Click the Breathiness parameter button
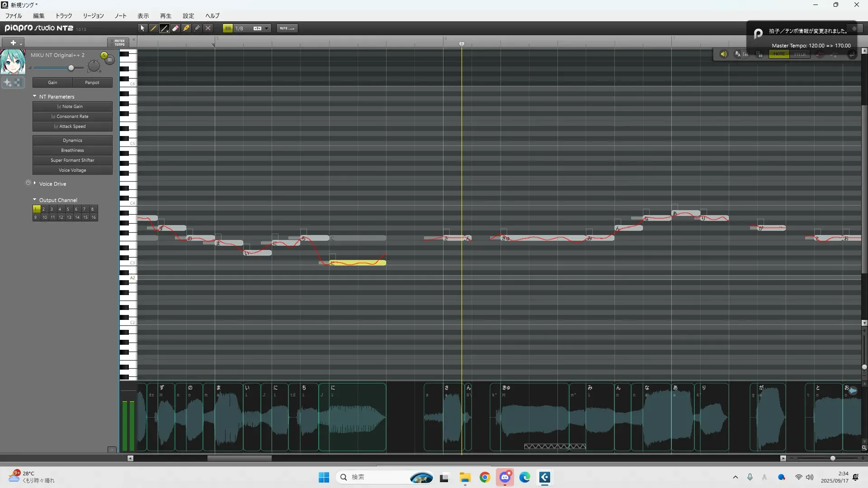The width and height of the screenshot is (868, 488). [72, 150]
